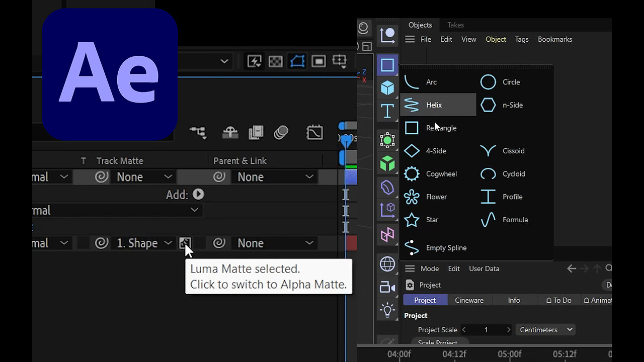Open first layer's blending mode dropdown
644x362 pixels.
pos(51,177)
